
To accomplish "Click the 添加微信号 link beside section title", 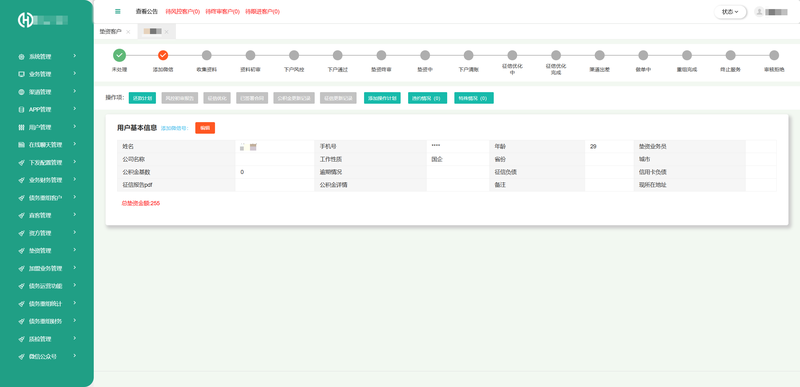I will click(x=174, y=128).
